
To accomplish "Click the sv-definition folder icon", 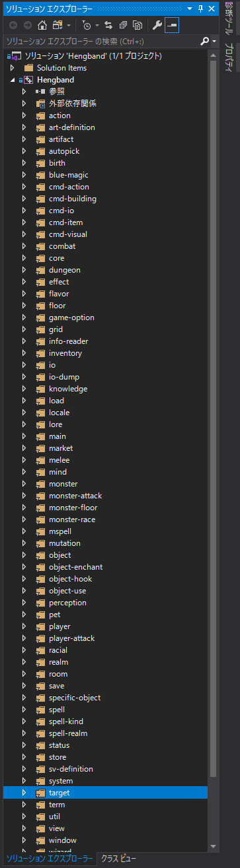I will tap(40, 769).
